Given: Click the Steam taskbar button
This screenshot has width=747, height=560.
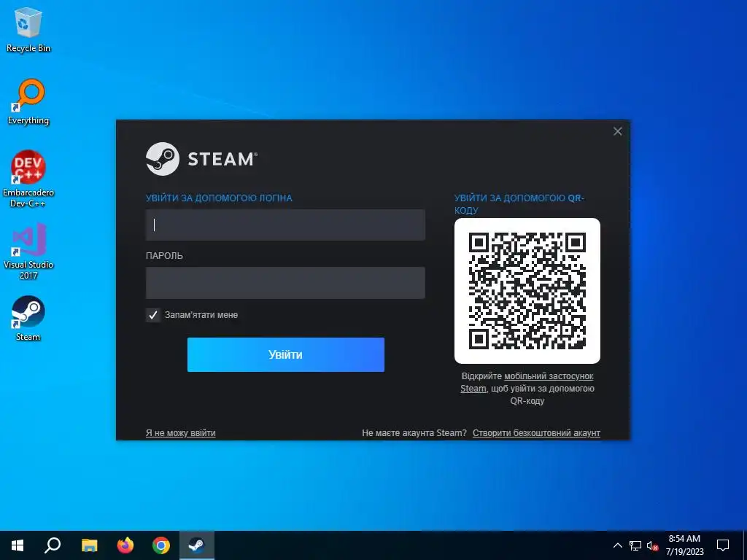Looking at the screenshot, I should pos(197,545).
